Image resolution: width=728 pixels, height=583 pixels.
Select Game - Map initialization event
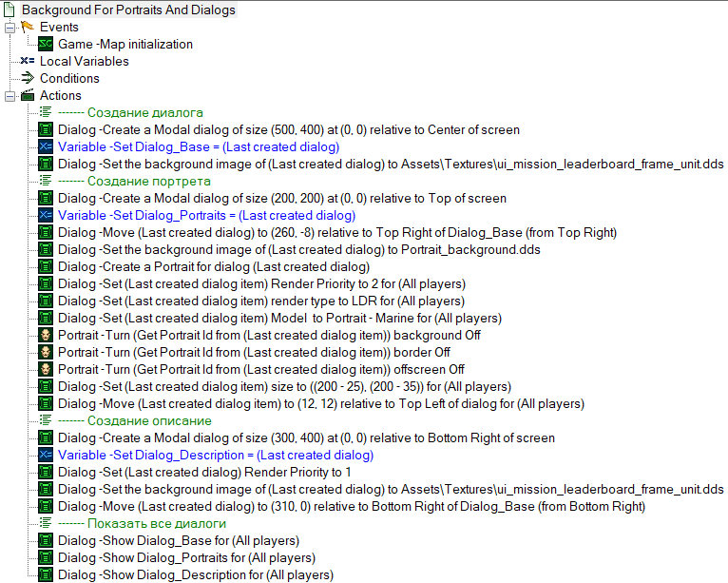(x=125, y=44)
